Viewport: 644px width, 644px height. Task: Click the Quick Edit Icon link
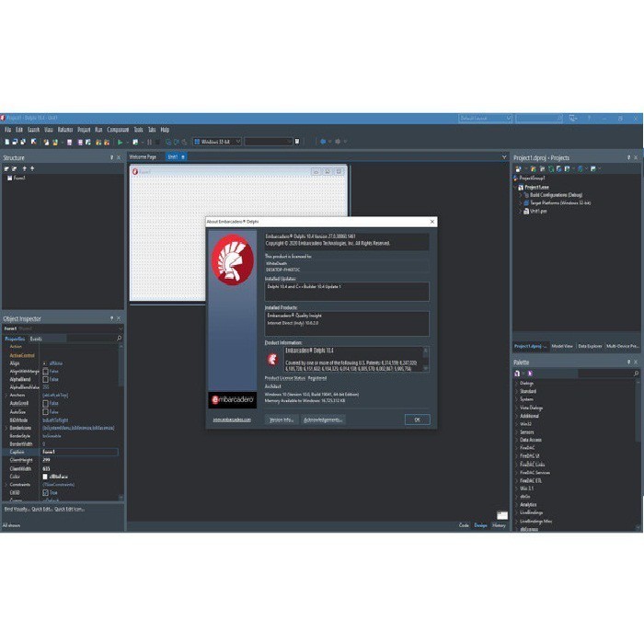(x=69, y=510)
